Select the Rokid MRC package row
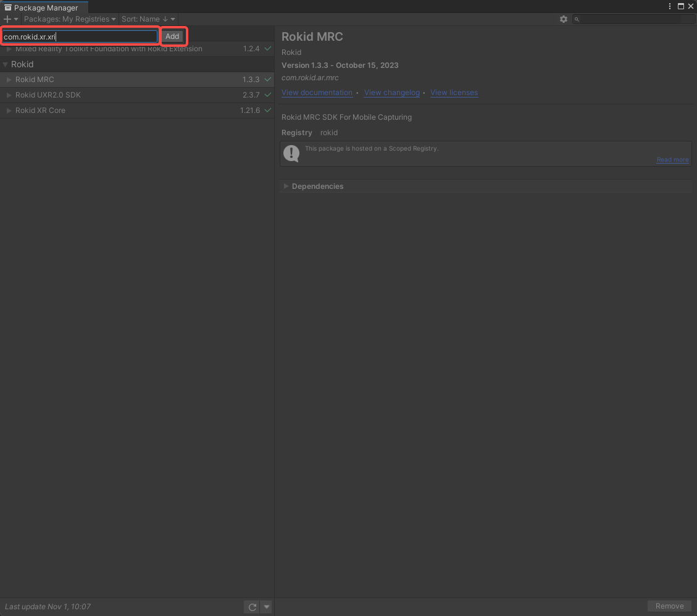The width and height of the screenshot is (697, 616). (137, 80)
